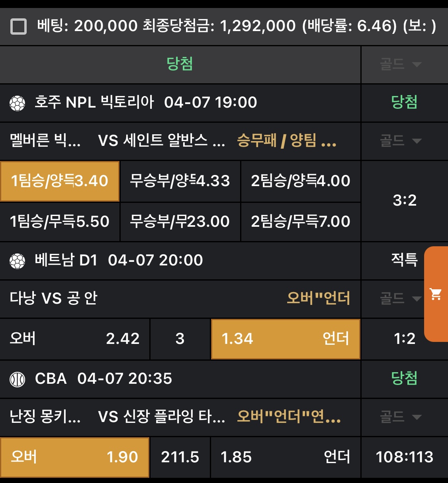Screen dimensions: 448x483
Task: Click the 승무패 / 양팀 market label
Action: [x=287, y=141]
